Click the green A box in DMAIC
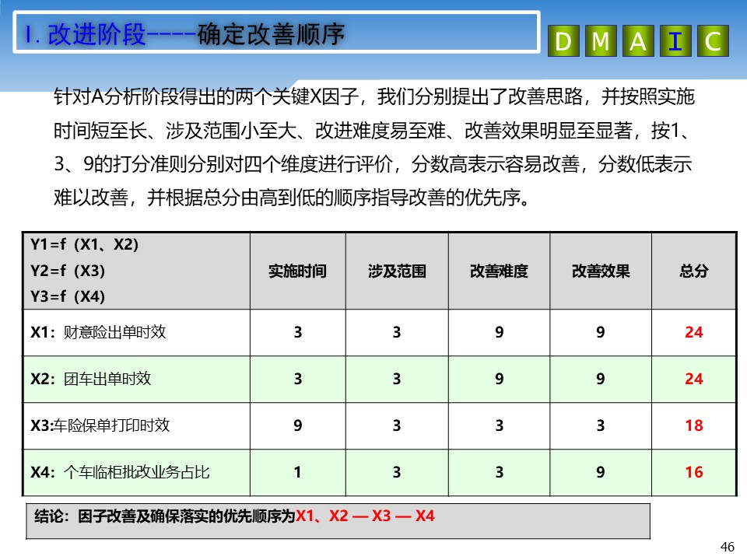The image size is (747, 560). point(638,41)
